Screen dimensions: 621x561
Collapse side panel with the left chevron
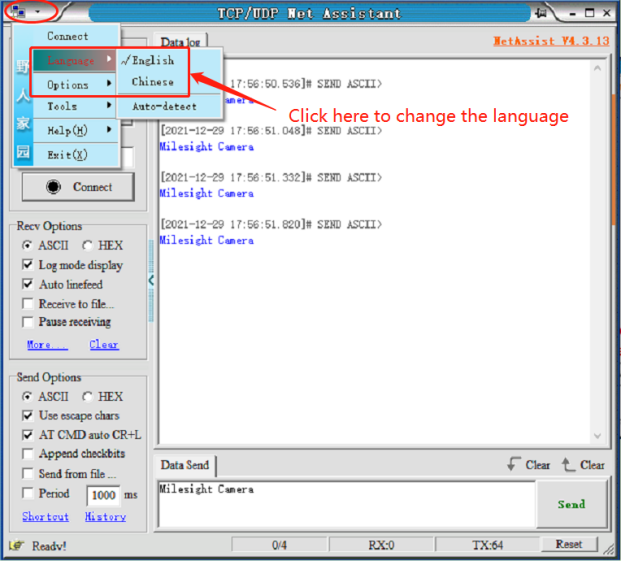[151, 280]
